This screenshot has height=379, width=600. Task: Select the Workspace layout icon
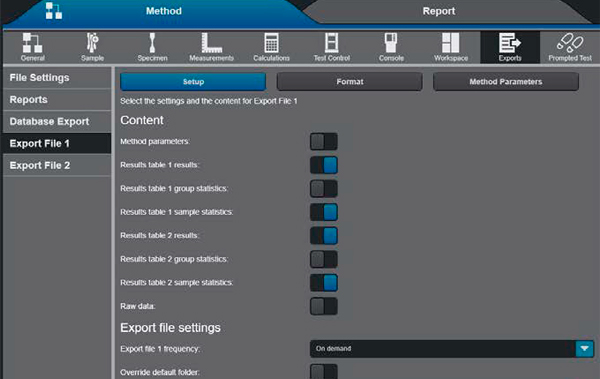pyautogui.click(x=451, y=47)
